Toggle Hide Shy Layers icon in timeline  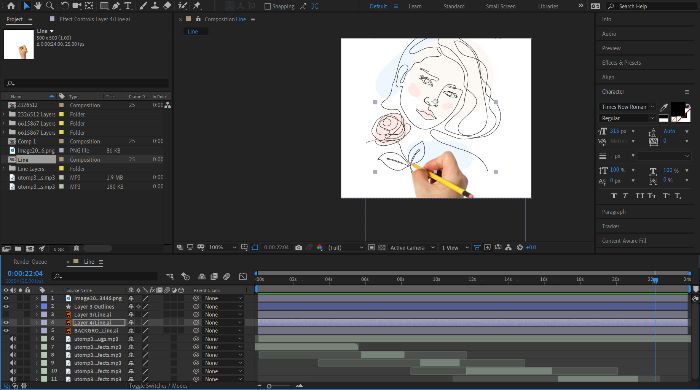tap(202, 277)
